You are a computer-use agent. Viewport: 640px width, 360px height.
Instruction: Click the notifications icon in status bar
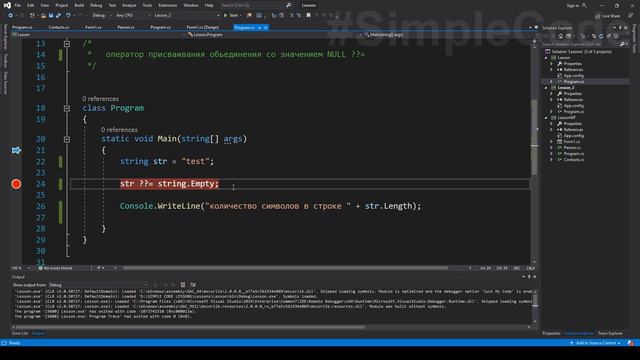[x=631, y=343]
